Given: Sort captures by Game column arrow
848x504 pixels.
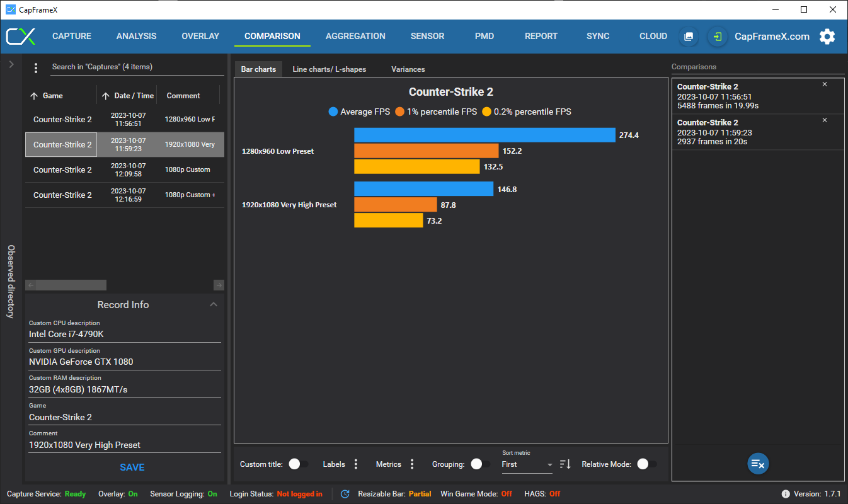Looking at the screenshot, I should pos(34,96).
